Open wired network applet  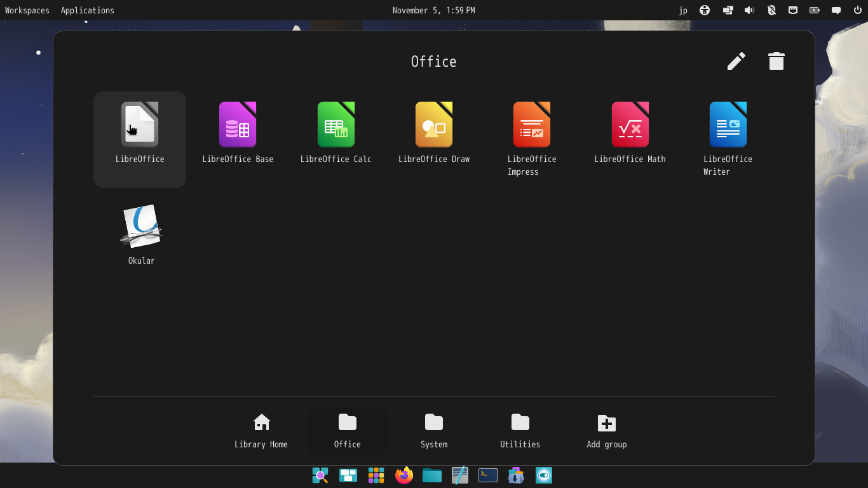click(x=793, y=10)
